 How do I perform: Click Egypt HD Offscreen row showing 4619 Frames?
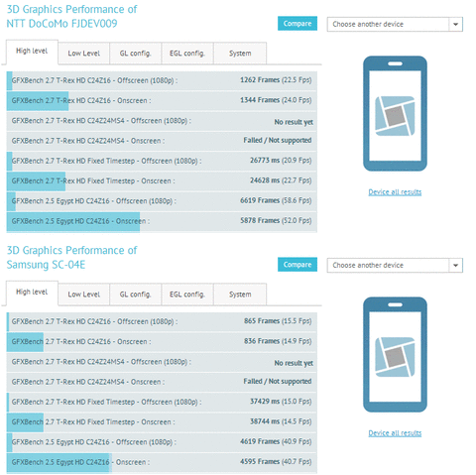[x=162, y=442]
